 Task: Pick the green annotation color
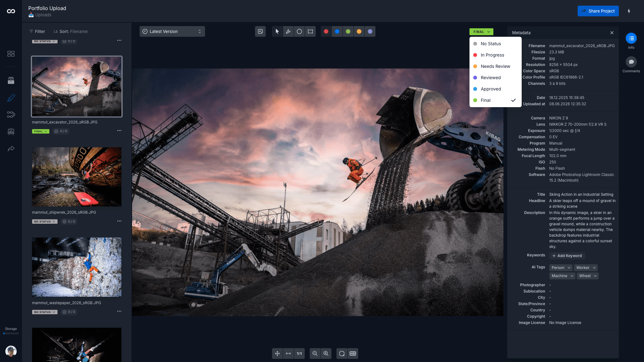click(348, 31)
